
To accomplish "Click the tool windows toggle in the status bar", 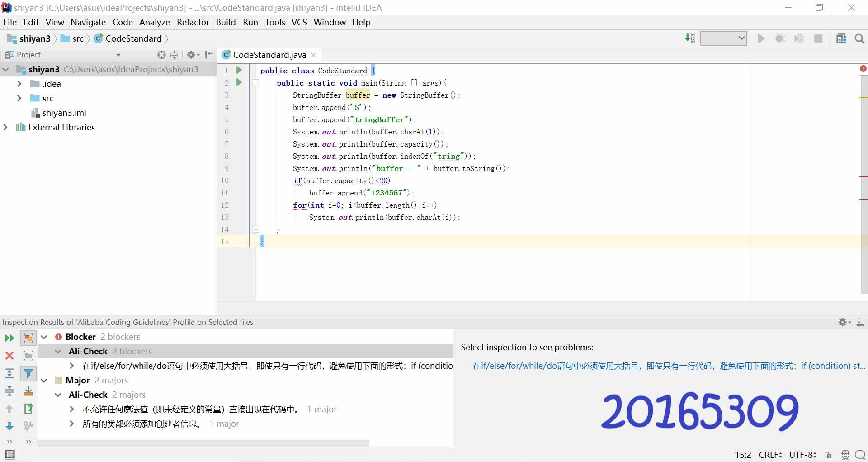I will [10, 454].
